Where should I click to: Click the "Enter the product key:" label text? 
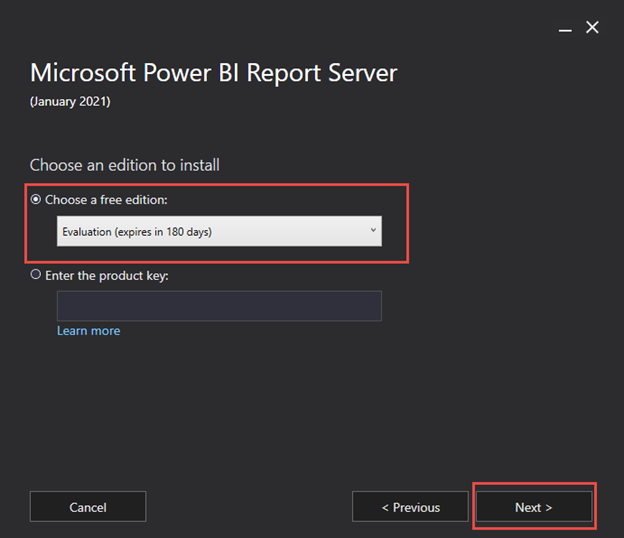109,275
